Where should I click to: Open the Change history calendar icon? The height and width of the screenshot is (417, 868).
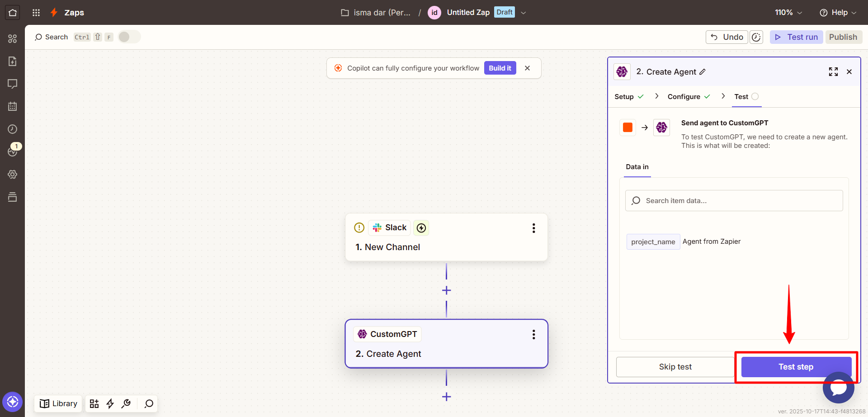[13, 106]
